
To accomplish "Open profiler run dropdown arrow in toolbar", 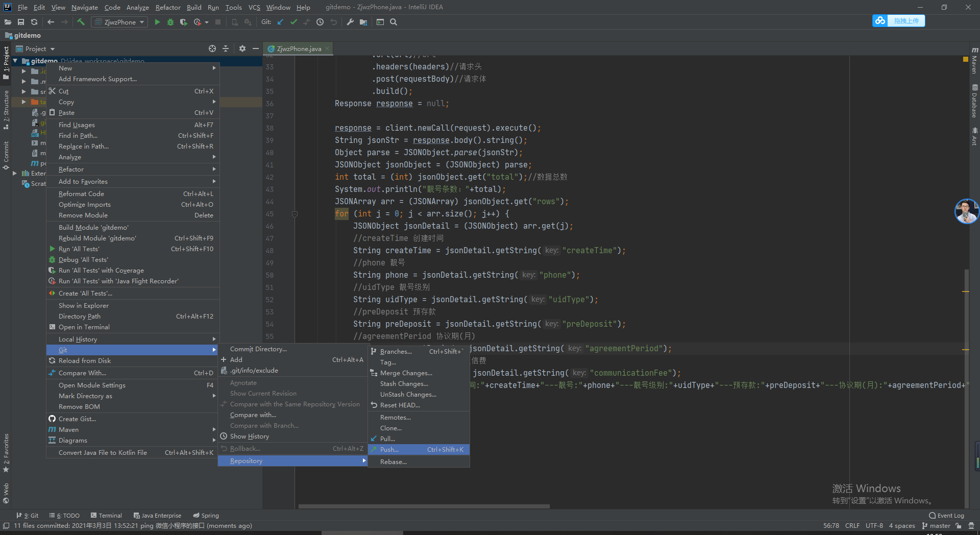I will tap(207, 22).
